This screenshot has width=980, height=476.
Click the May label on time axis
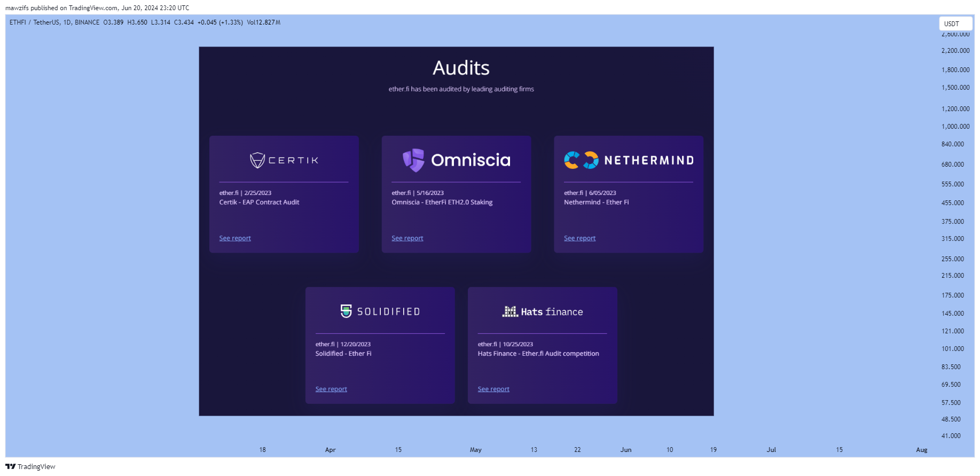pos(476,450)
